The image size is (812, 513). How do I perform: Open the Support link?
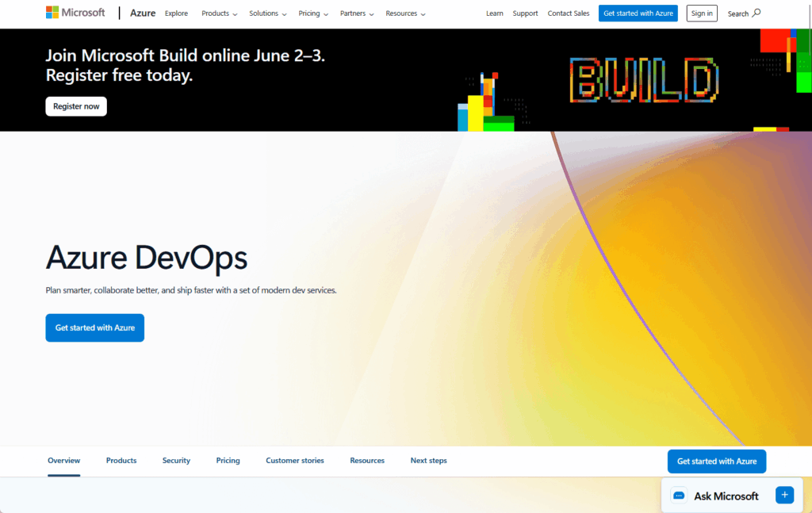pyautogui.click(x=525, y=13)
